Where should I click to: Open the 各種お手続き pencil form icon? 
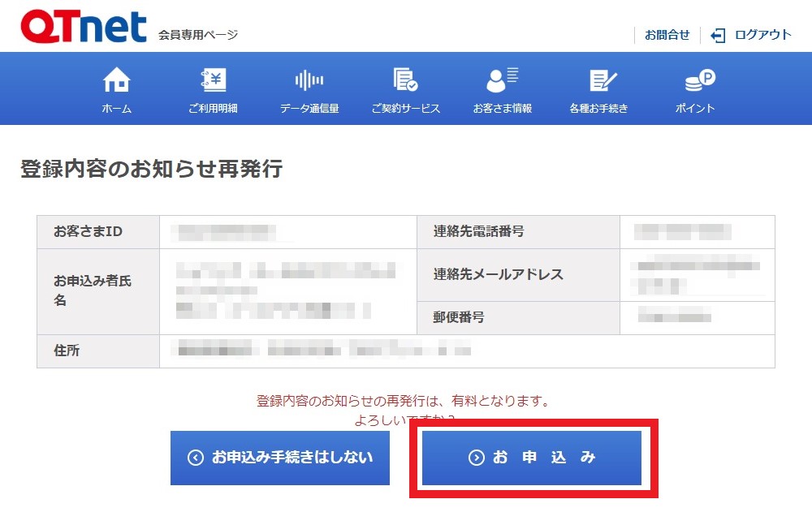coord(603,80)
